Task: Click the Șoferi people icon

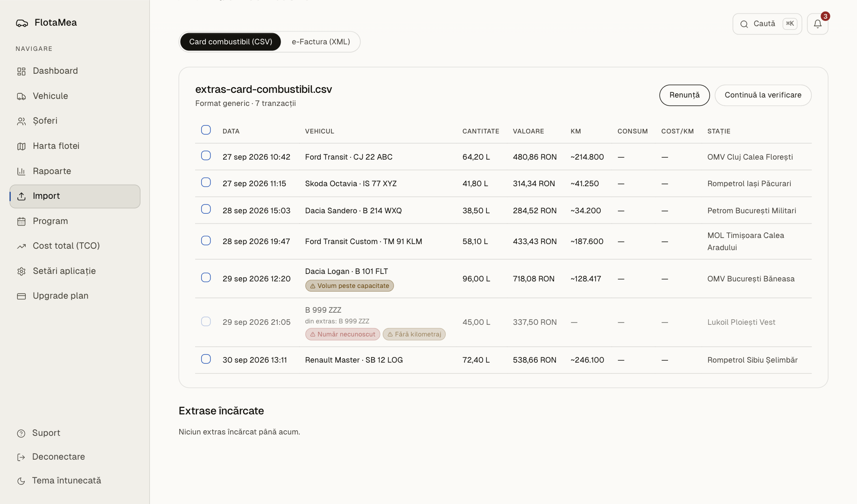Action: click(21, 121)
